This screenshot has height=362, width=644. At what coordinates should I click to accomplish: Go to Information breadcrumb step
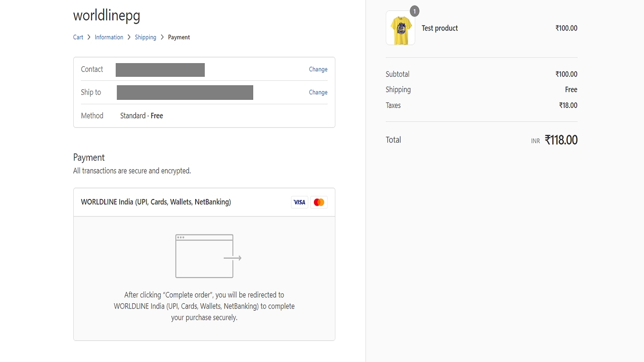pyautogui.click(x=109, y=37)
